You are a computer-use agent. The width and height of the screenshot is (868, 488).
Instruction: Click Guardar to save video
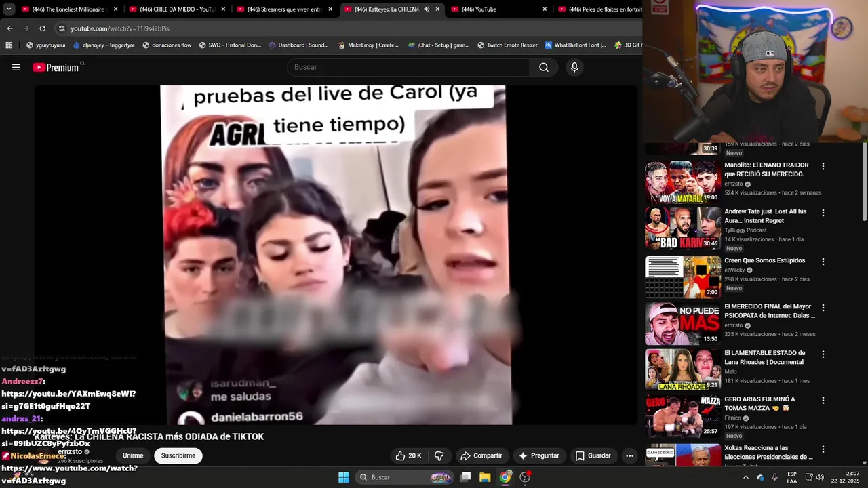point(593,455)
